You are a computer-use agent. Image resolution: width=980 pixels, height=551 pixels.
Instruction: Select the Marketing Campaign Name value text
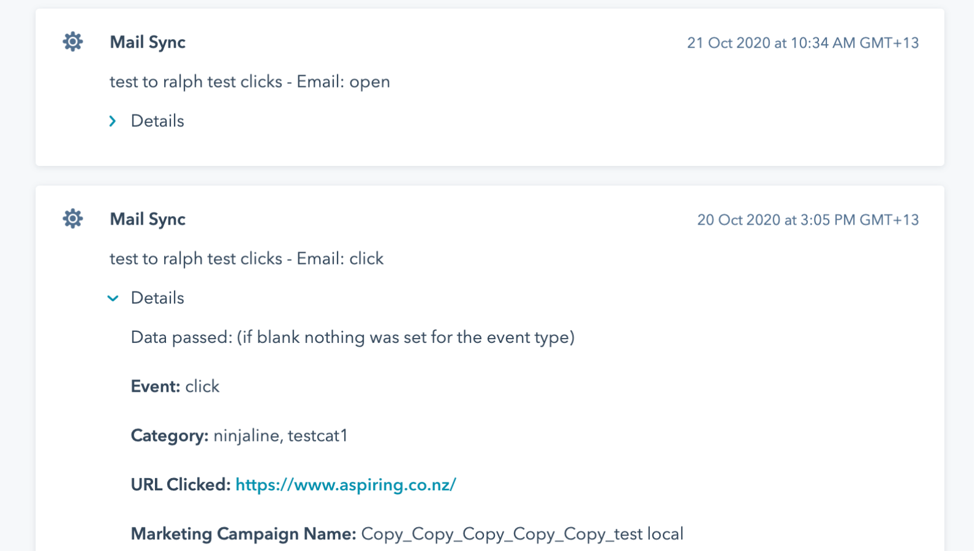(x=522, y=533)
